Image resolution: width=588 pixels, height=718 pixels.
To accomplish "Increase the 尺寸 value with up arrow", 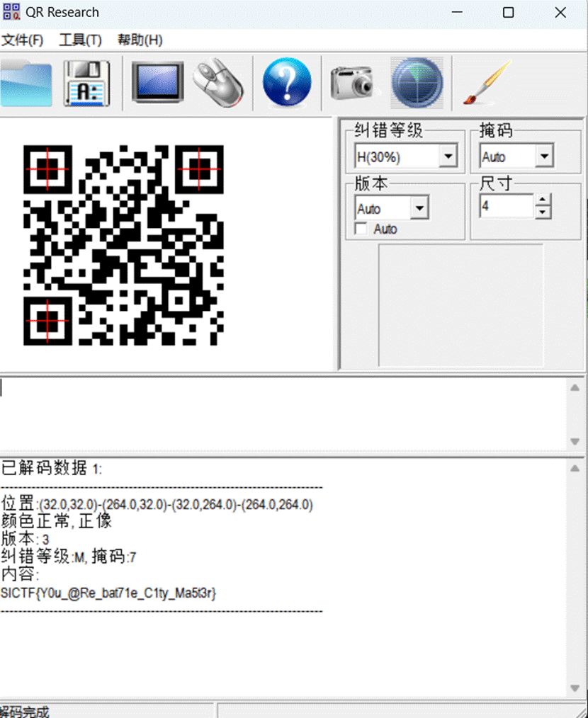I will click(x=543, y=200).
